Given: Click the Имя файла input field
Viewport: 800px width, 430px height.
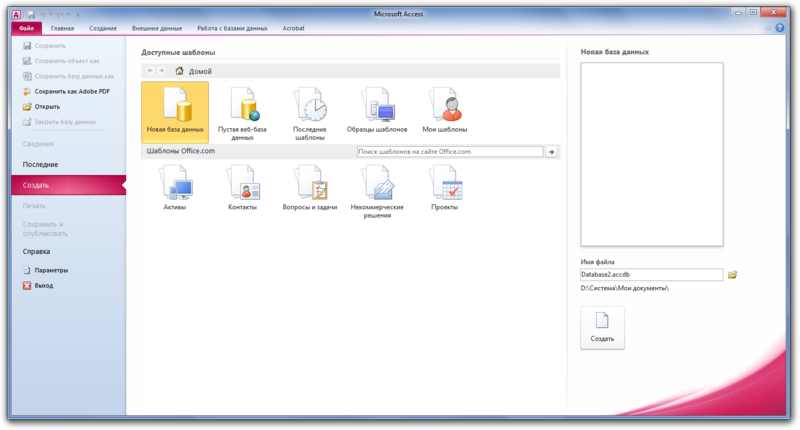Looking at the screenshot, I should pos(652,274).
